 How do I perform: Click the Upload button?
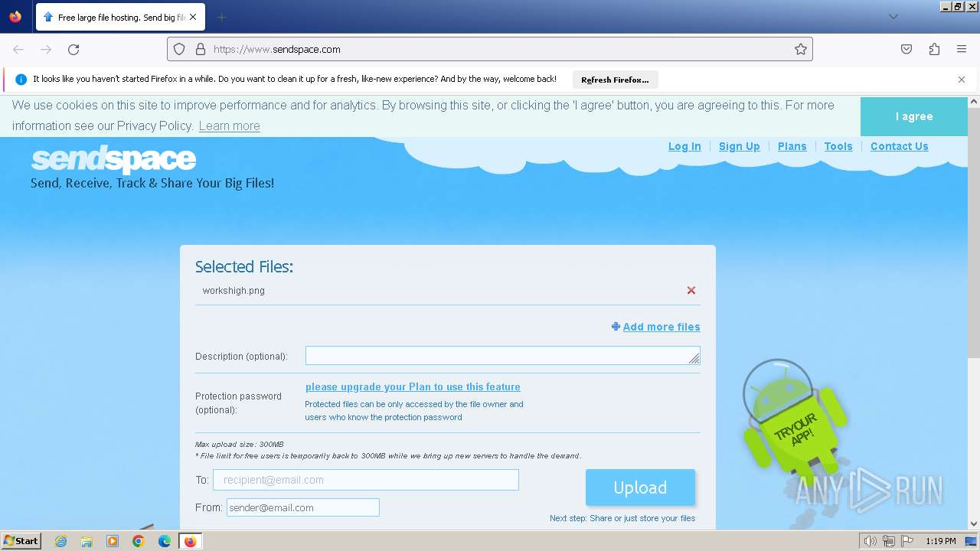click(x=640, y=487)
